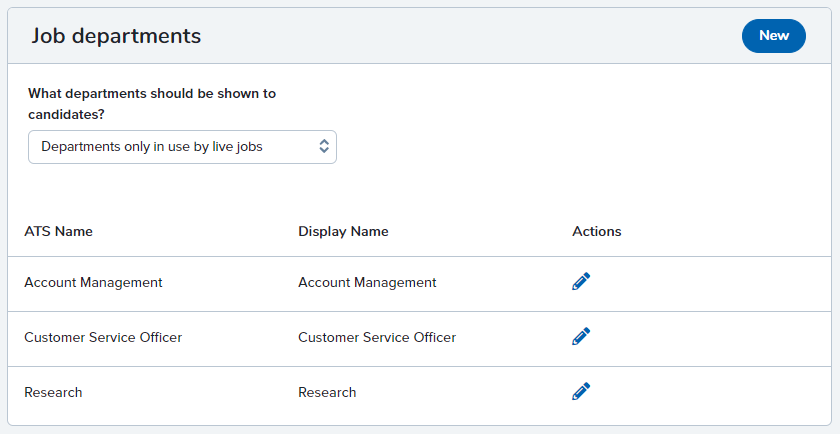
Task: Select the Customer Service Officer ATS name cell
Action: pyautogui.click(x=103, y=338)
